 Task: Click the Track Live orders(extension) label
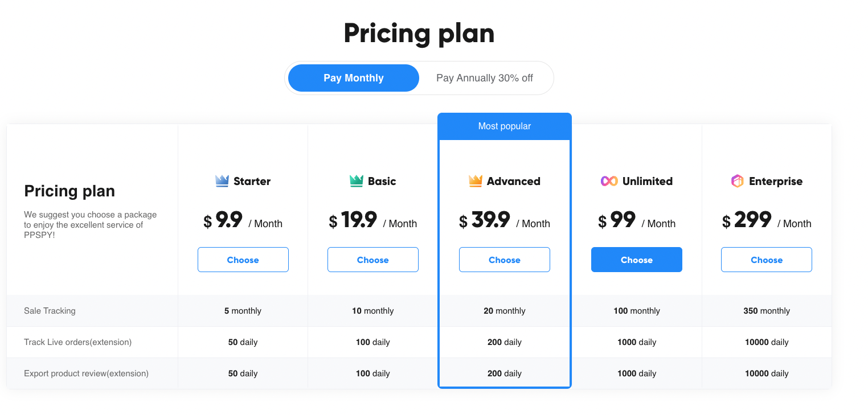[x=77, y=342]
